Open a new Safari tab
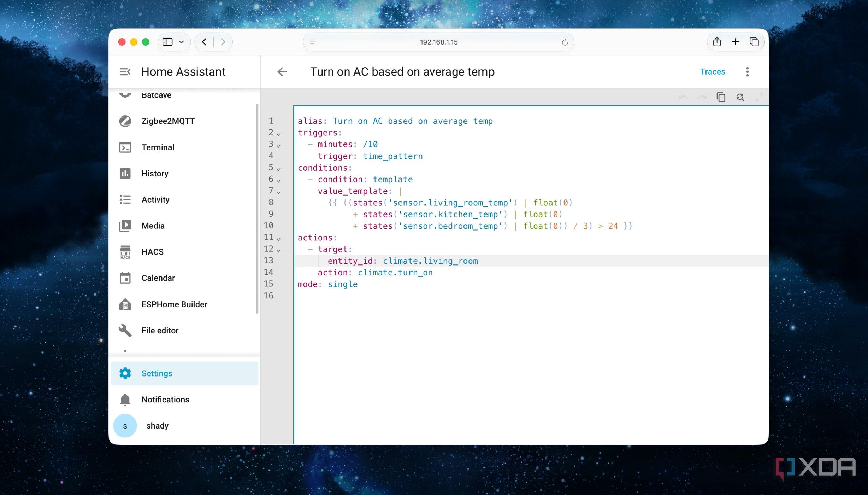The width and height of the screenshot is (868, 495). [x=735, y=42]
